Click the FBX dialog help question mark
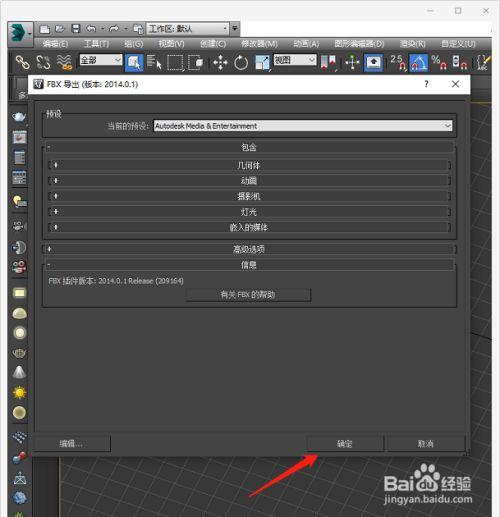The width and height of the screenshot is (500, 517). click(426, 84)
